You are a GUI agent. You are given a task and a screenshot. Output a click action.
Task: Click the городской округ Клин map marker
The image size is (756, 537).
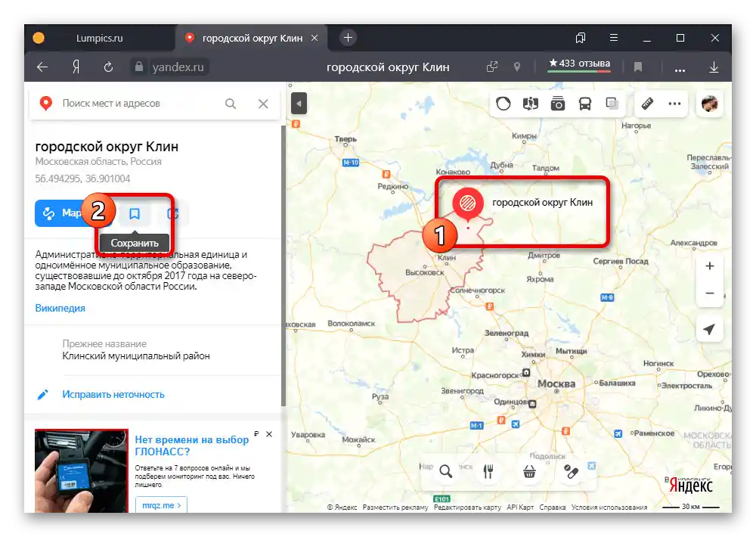468,204
